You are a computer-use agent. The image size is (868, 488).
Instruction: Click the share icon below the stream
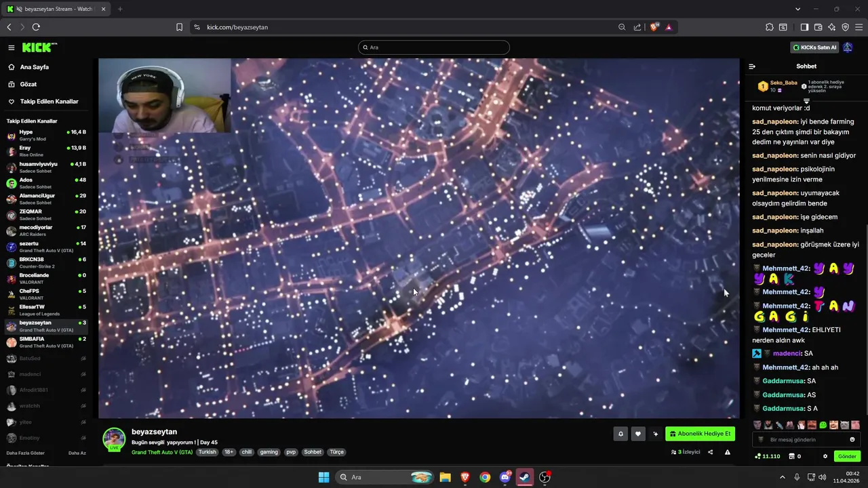coord(711,452)
